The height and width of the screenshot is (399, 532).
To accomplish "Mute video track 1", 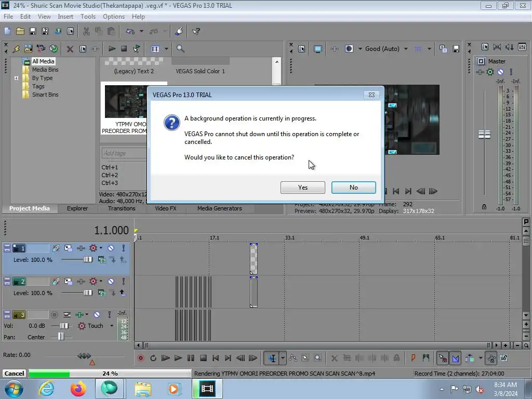I will pyautogui.click(x=111, y=248).
